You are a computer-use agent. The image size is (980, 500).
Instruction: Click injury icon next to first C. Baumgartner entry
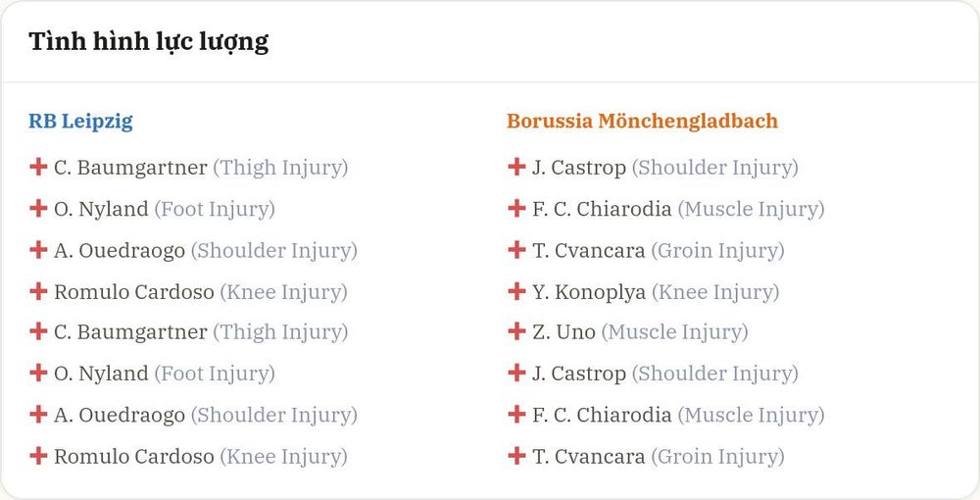click(38, 167)
